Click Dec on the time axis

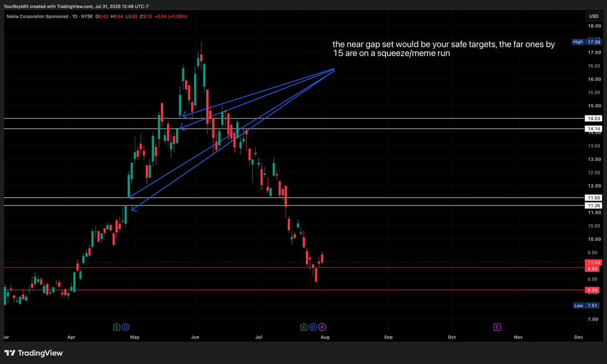point(579,337)
